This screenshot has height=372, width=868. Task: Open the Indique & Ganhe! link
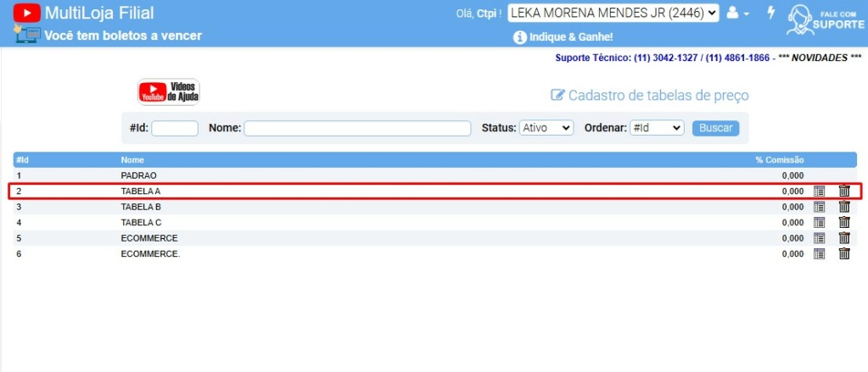[571, 37]
